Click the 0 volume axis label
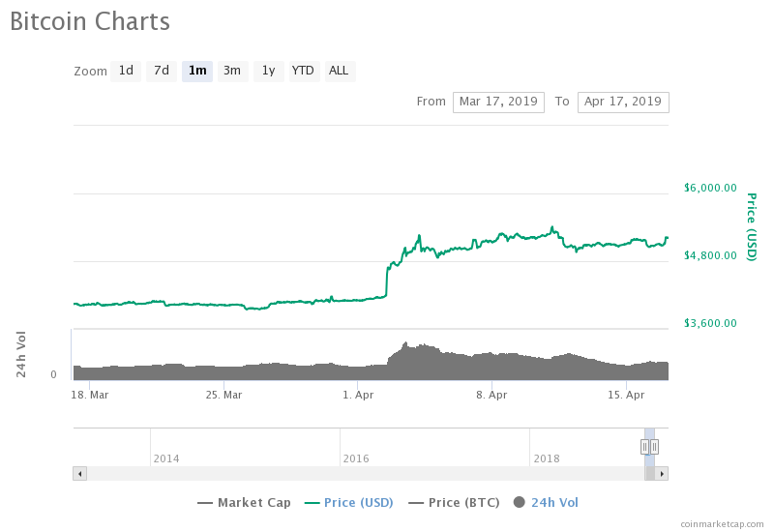The height and width of the screenshot is (532, 774). (x=53, y=374)
